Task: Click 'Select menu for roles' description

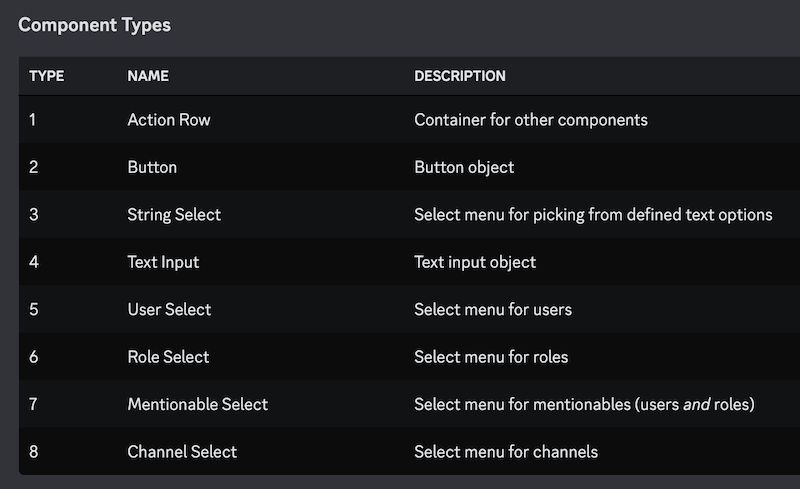Action: click(x=491, y=357)
